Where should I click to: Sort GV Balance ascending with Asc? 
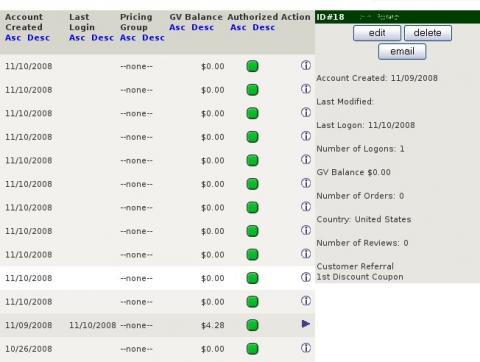177,27
